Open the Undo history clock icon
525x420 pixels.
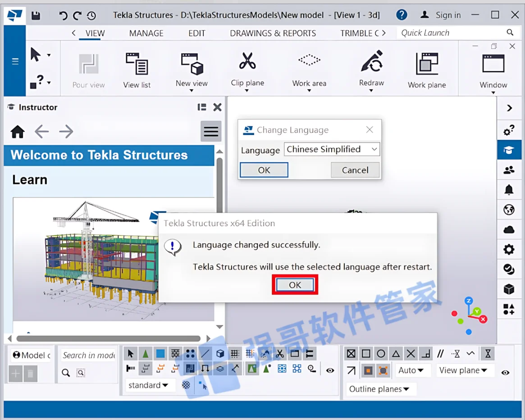[x=91, y=15]
